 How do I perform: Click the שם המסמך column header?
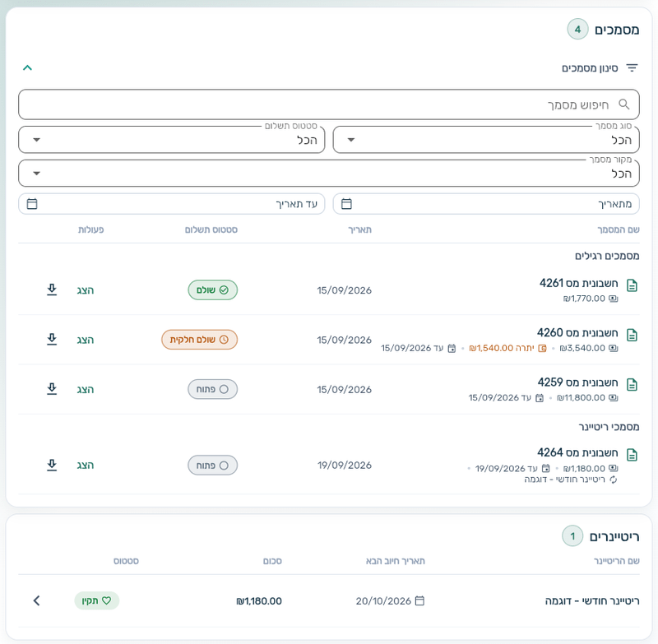(619, 229)
